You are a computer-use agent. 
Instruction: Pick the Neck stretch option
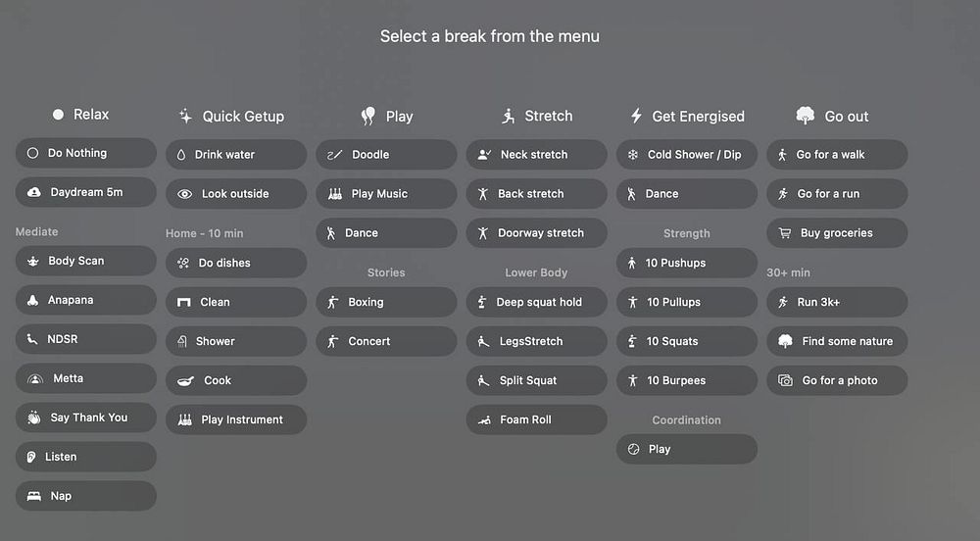tap(536, 155)
